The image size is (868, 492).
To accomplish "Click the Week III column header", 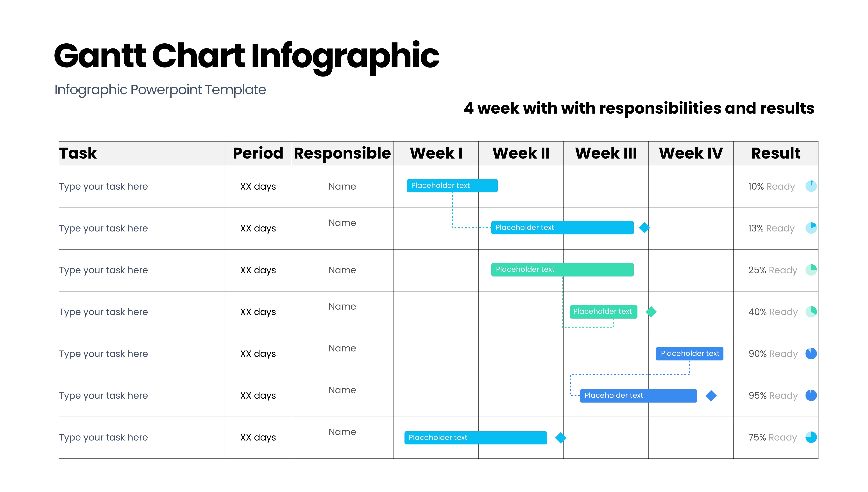I will coord(606,153).
